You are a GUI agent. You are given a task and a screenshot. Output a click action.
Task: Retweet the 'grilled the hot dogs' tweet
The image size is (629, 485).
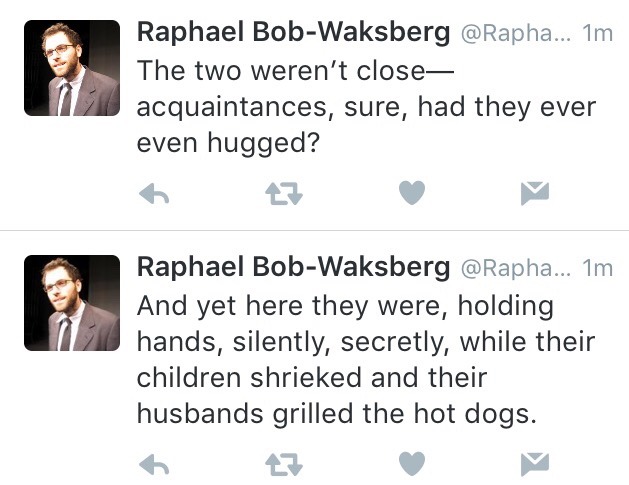coord(283,462)
